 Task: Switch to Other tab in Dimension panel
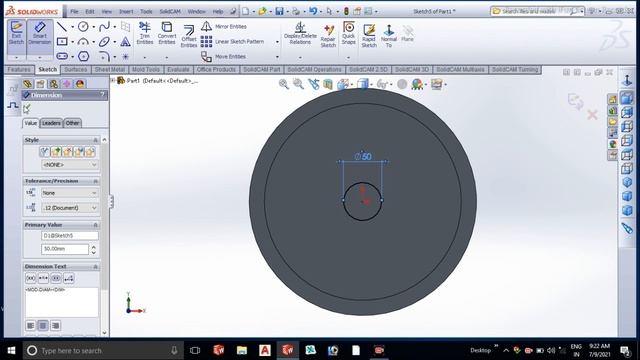[73, 123]
